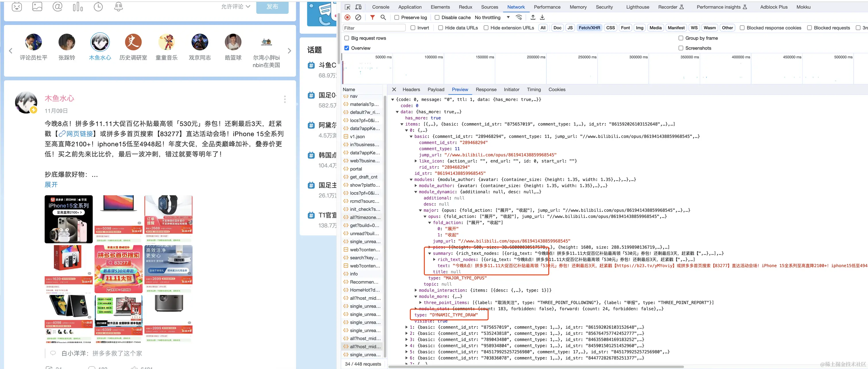
Task: Open the No throttling dropdown
Action: click(x=492, y=17)
